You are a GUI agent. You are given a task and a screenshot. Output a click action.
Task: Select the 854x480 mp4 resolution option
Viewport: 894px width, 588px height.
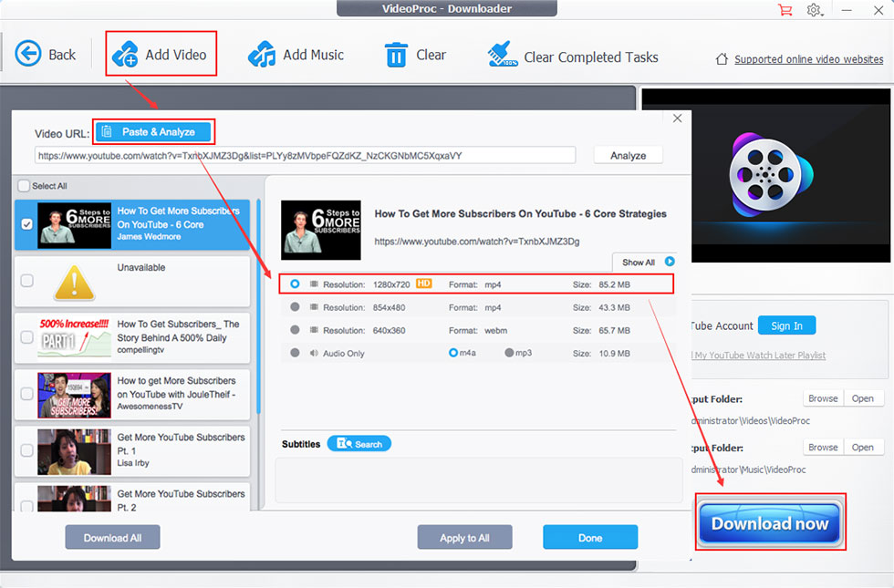[295, 306]
